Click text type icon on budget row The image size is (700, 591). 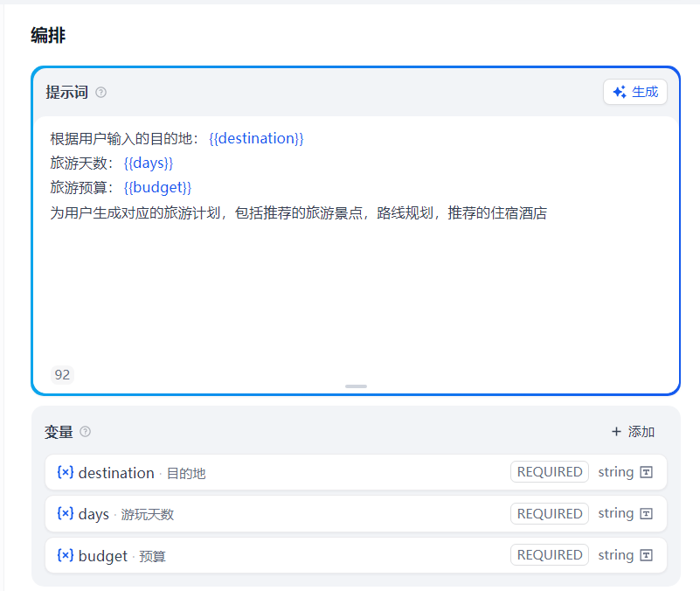647,555
